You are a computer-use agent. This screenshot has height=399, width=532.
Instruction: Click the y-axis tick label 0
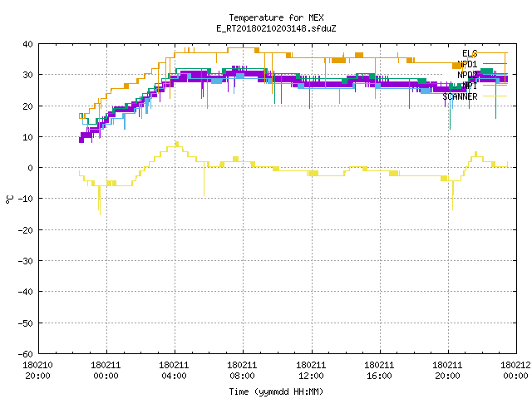click(x=31, y=168)
